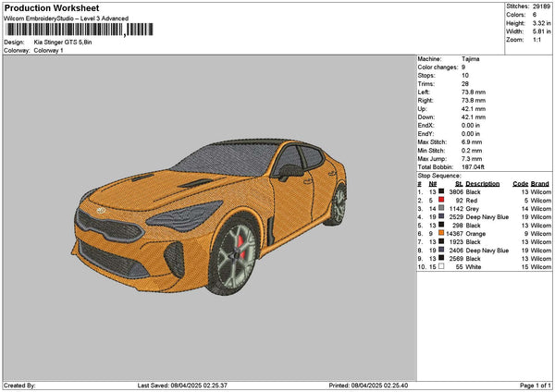Select design name 'Kia Stinger GTS 5,8in'
Image resolution: width=555 pixels, height=392 pixels.
click(x=63, y=43)
